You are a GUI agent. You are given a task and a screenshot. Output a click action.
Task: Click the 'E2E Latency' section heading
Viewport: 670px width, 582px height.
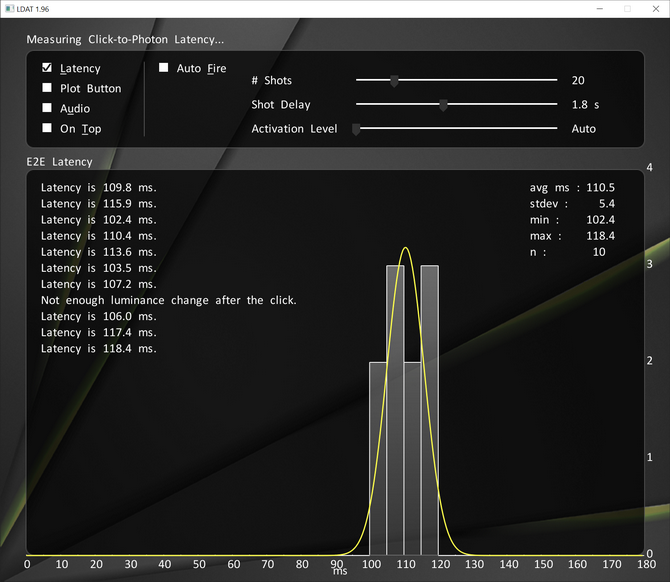59,162
